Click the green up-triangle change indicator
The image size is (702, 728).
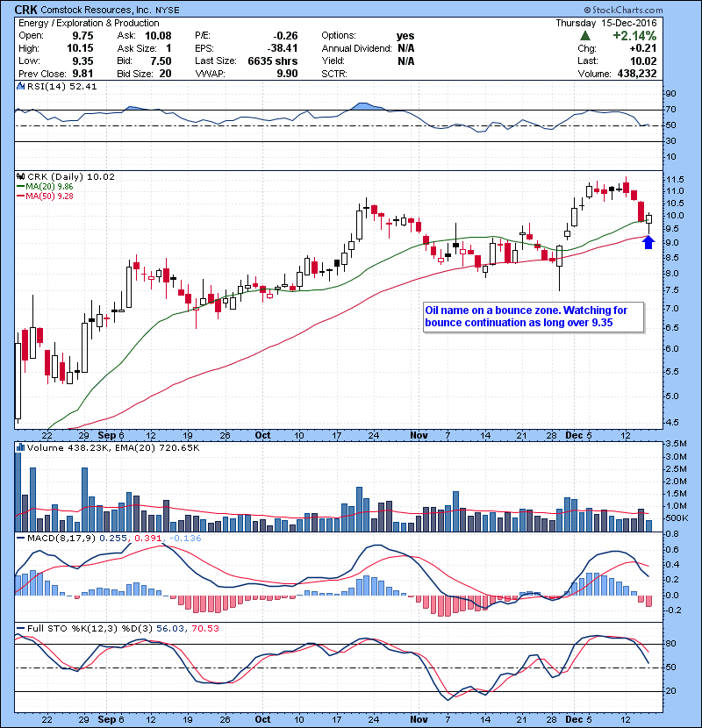[x=585, y=36]
